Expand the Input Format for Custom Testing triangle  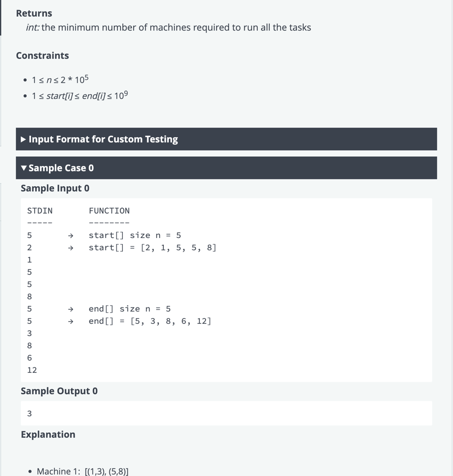pos(23,139)
